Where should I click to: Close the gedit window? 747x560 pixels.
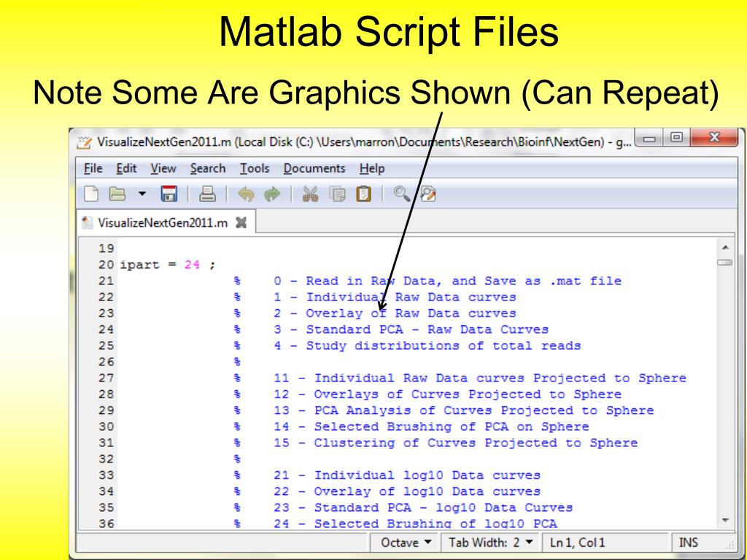pos(714,138)
